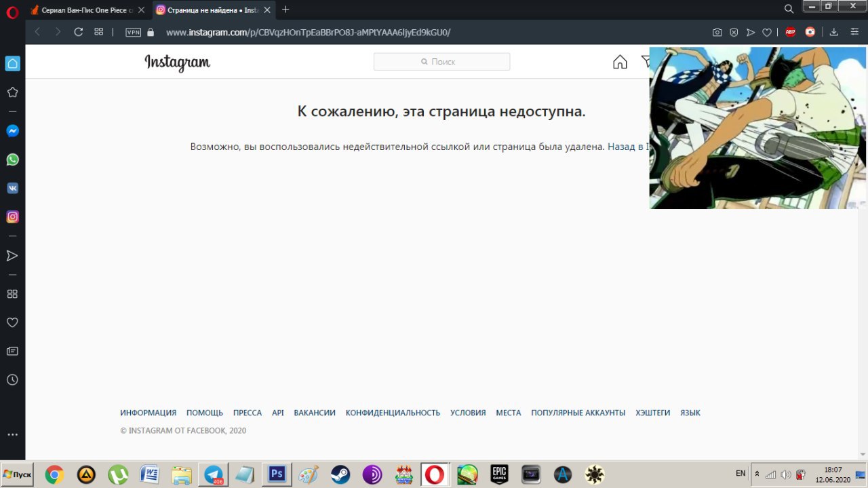Open the МЕСТА footer link
The height and width of the screenshot is (488, 868).
pyautogui.click(x=509, y=413)
